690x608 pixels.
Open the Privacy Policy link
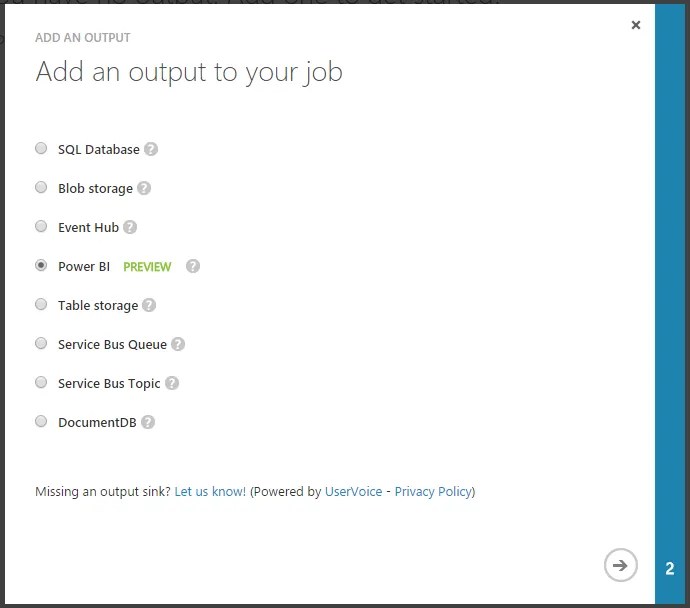click(433, 491)
